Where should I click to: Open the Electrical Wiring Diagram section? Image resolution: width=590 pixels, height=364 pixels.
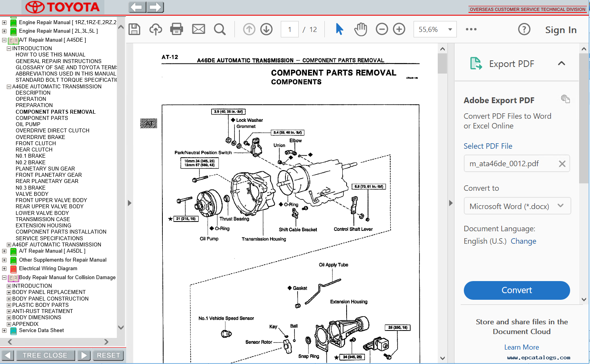click(48, 268)
